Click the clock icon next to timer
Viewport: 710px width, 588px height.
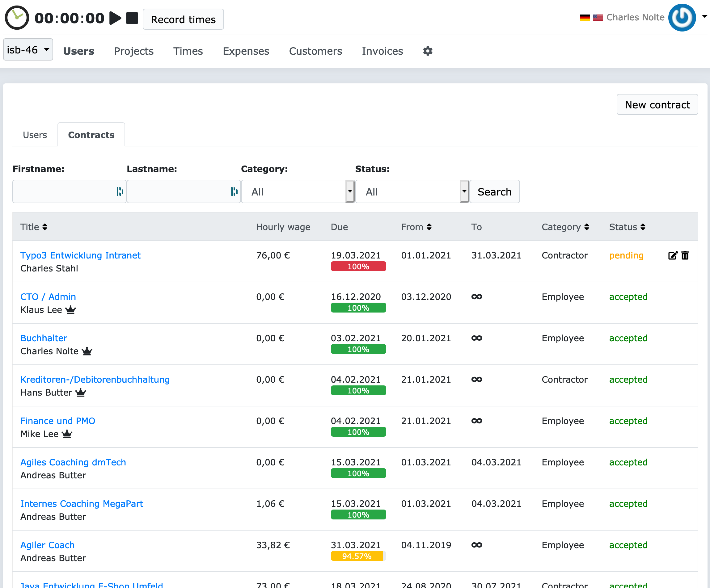click(17, 18)
